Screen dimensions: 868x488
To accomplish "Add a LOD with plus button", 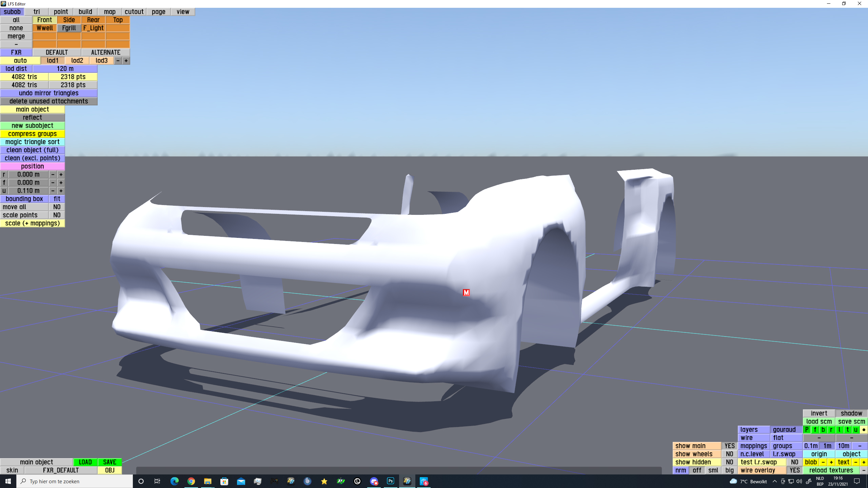I will point(126,61).
